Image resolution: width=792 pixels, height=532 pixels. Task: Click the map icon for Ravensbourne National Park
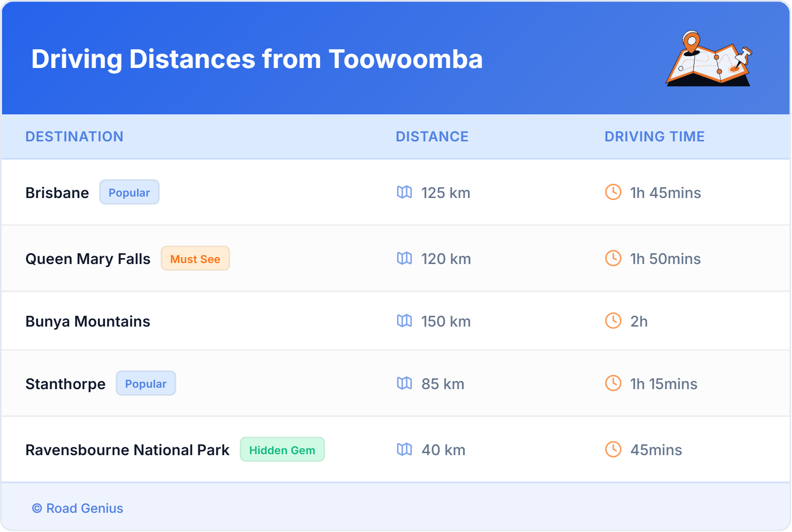click(x=405, y=450)
